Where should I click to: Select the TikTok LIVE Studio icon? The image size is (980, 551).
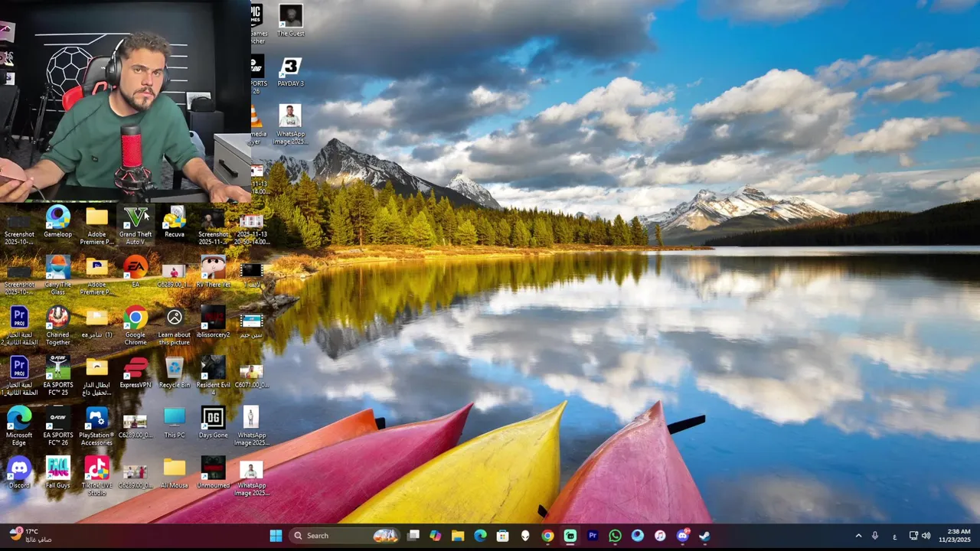coord(96,476)
